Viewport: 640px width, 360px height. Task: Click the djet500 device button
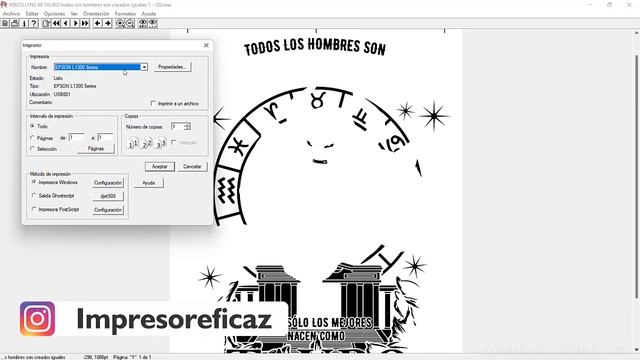pyautogui.click(x=108, y=196)
